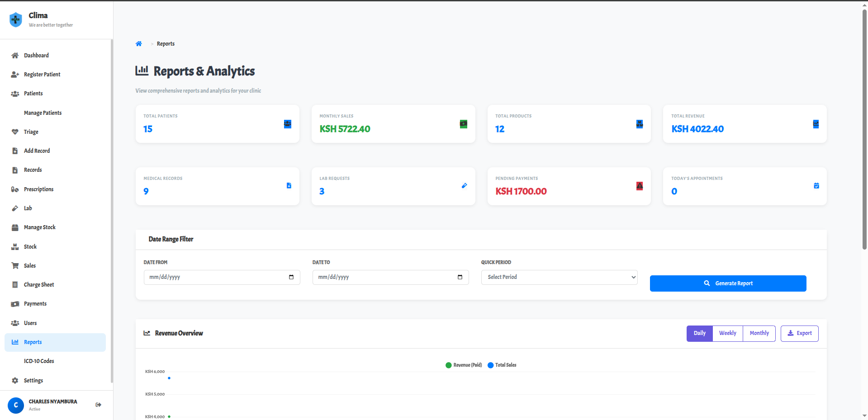Open the home breadcrumb icon
The image size is (868, 420).
139,43
